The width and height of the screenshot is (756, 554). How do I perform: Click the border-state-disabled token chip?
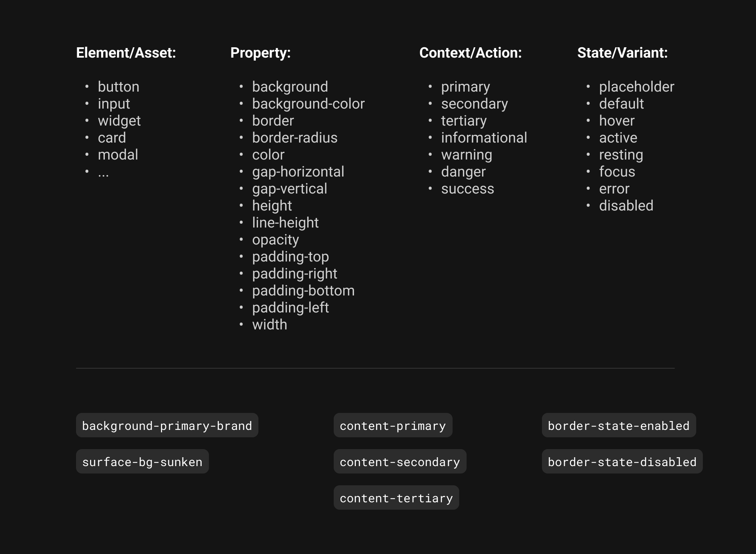pos(622,461)
